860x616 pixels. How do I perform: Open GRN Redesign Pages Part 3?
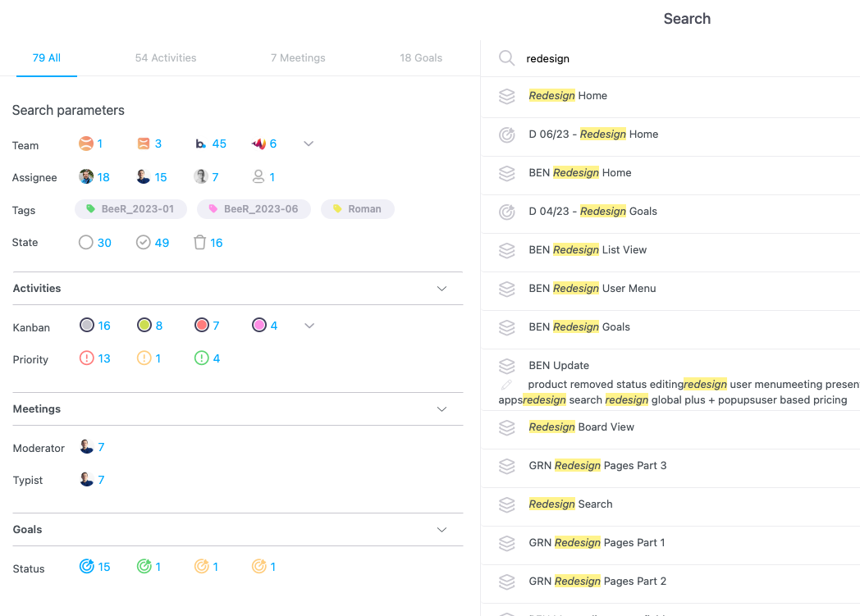coord(597,466)
